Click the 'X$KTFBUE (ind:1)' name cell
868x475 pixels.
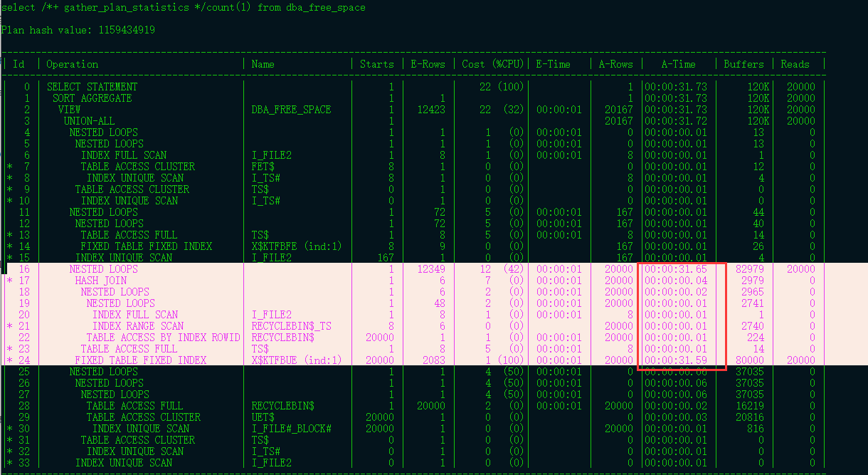297,360
